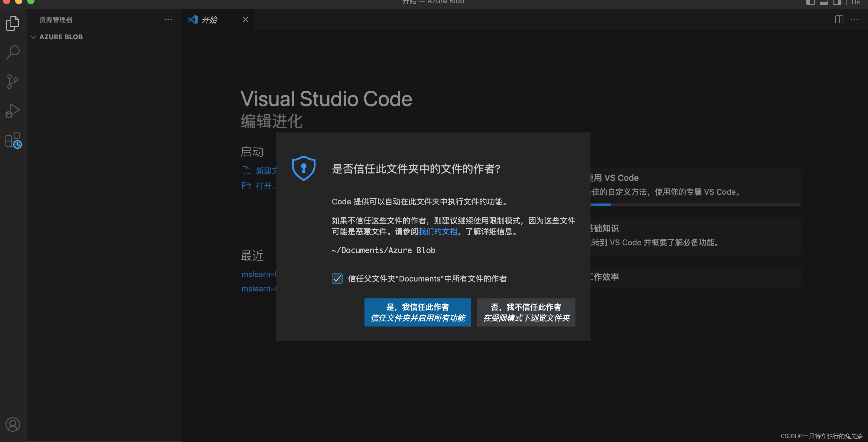This screenshot has width=868, height=442.
Task: Click the split editor icon
Action: click(x=839, y=20)
